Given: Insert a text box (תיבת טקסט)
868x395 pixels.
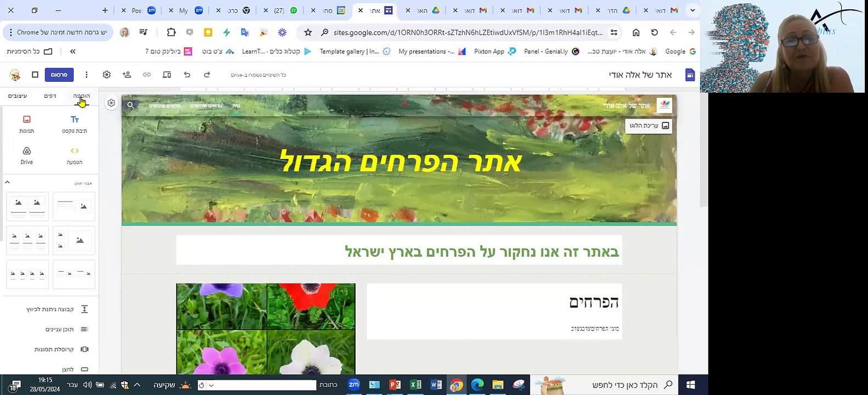Looking at the screenshot, I should pos(75,124).
